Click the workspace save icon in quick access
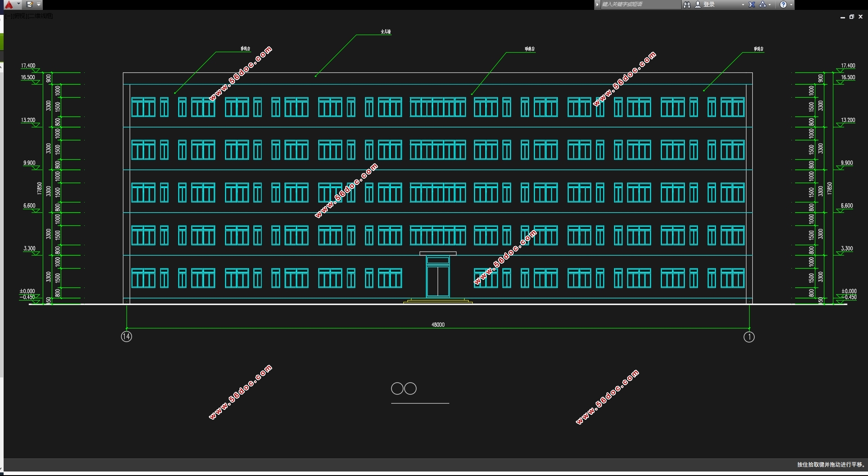The width and height of the screenshot is (868, 476). (x=30, y=4)
